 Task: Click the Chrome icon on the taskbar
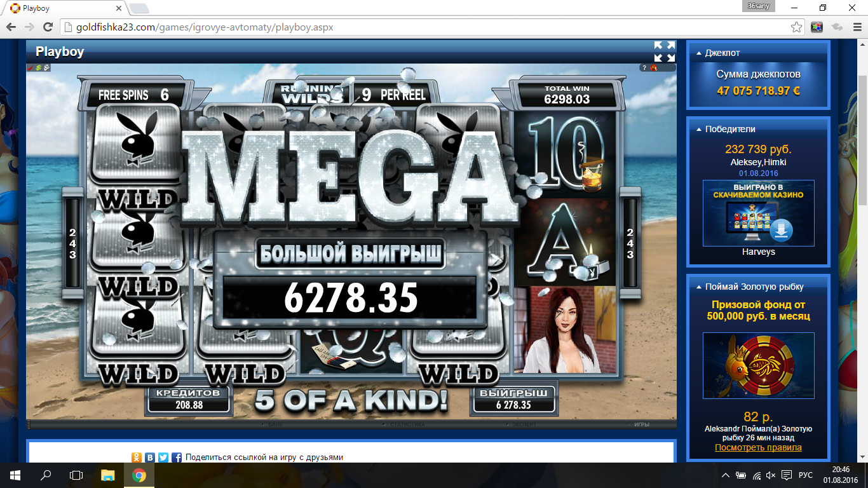(x=139, y=475)
